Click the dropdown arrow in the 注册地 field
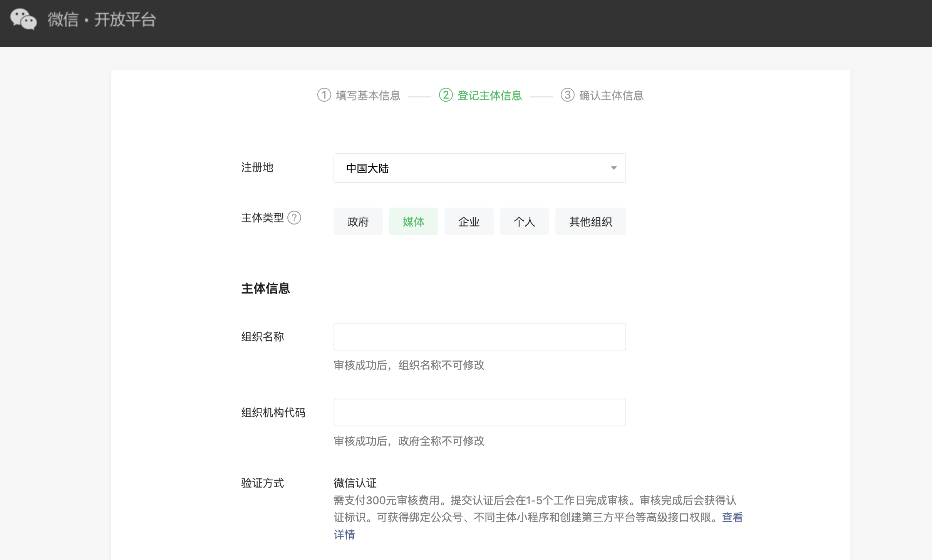 click(614, 168)
